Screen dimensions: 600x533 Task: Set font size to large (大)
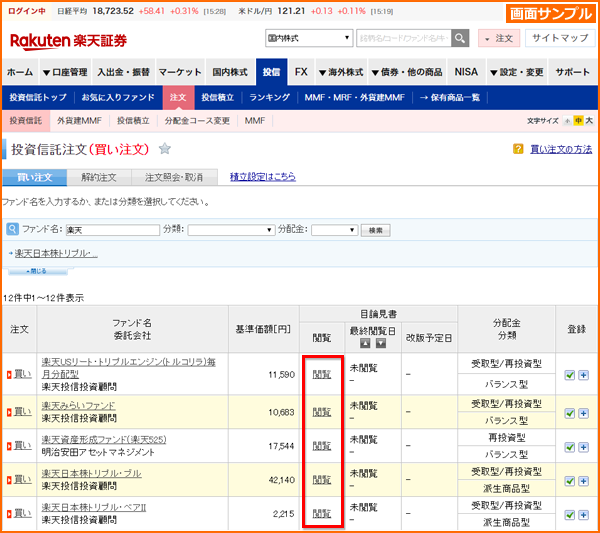coord(589,121)
